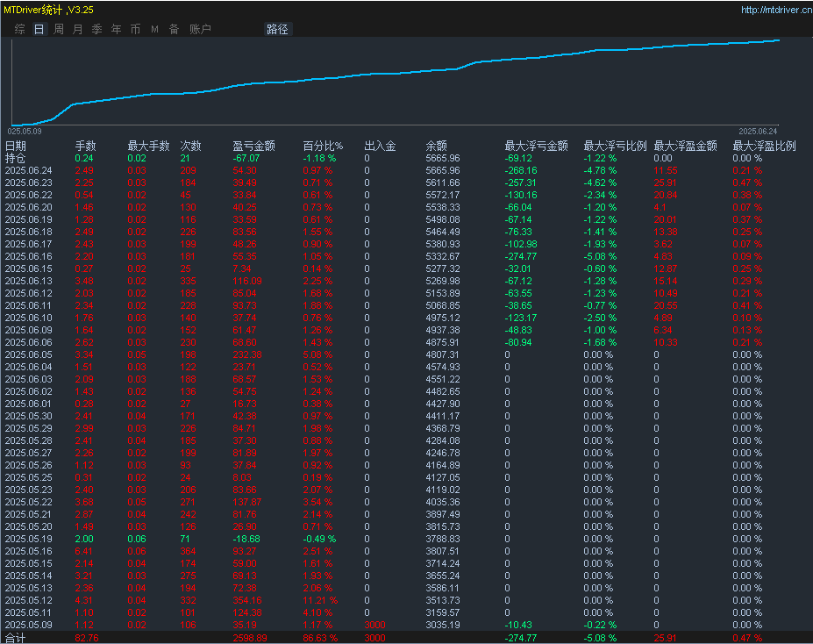Screen dimensions: 813x644
Task: Click chart start date label 025.05.09
Action: (x=25, y=132)
